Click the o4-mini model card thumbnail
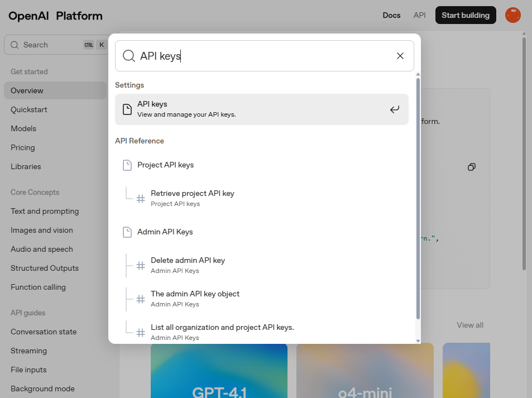Viewport: 532px width, 398px height. point(365,371)
